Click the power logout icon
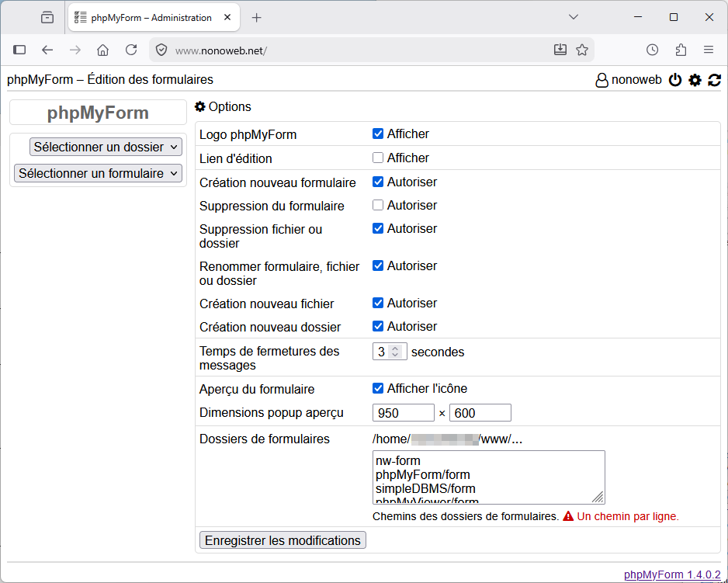728x583 pixels. point(675,80)
